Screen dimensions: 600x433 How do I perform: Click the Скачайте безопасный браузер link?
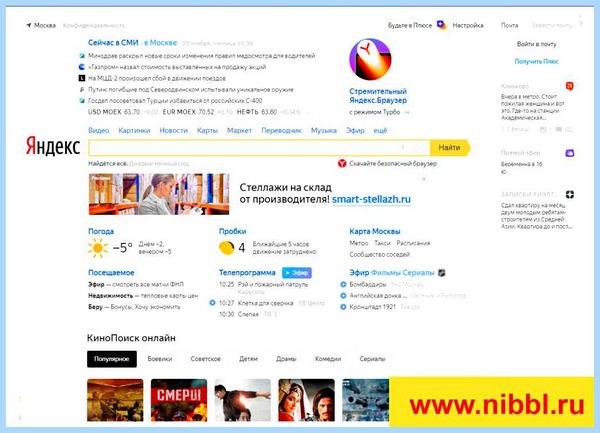(393, 163)
